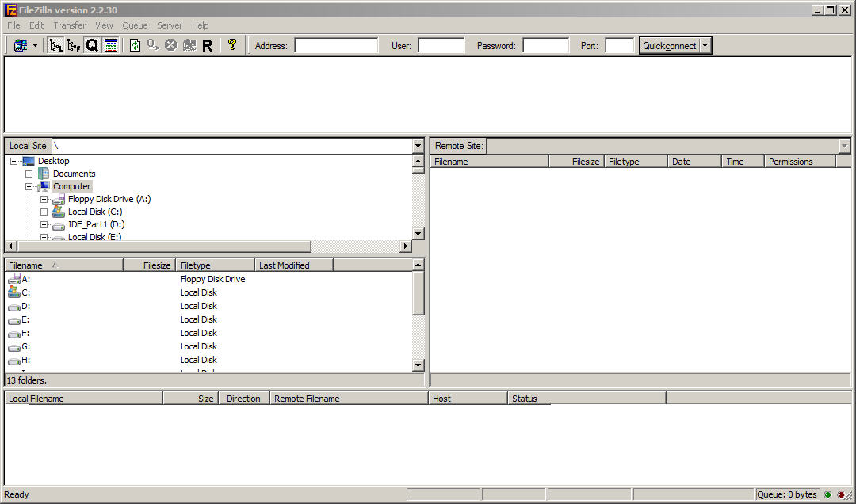Viewport: 856px width, 504px height.
Task: Expand the Documents tree node
Action: coord(29,174)
